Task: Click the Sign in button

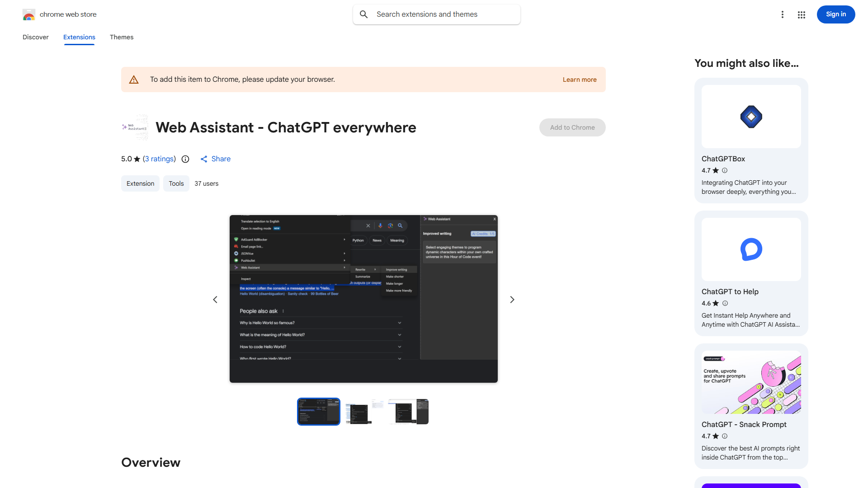Action: point(835,14)
